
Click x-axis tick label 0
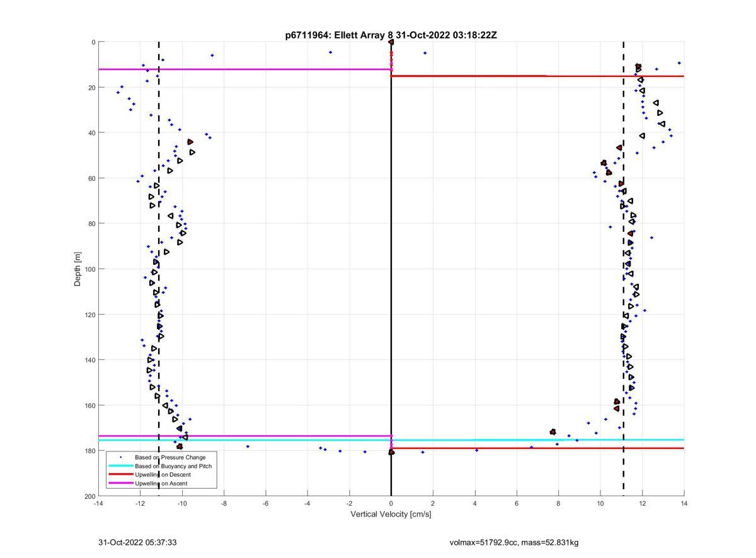click(391, 503)
